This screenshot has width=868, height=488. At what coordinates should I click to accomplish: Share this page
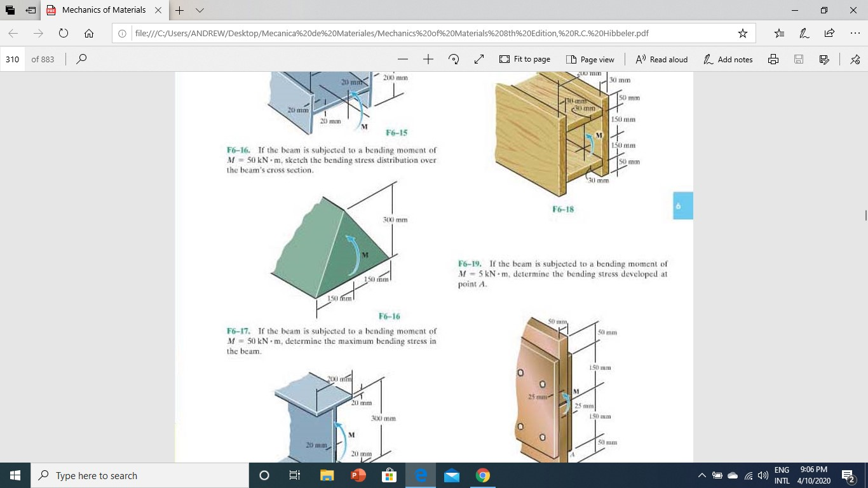[829, 33]
